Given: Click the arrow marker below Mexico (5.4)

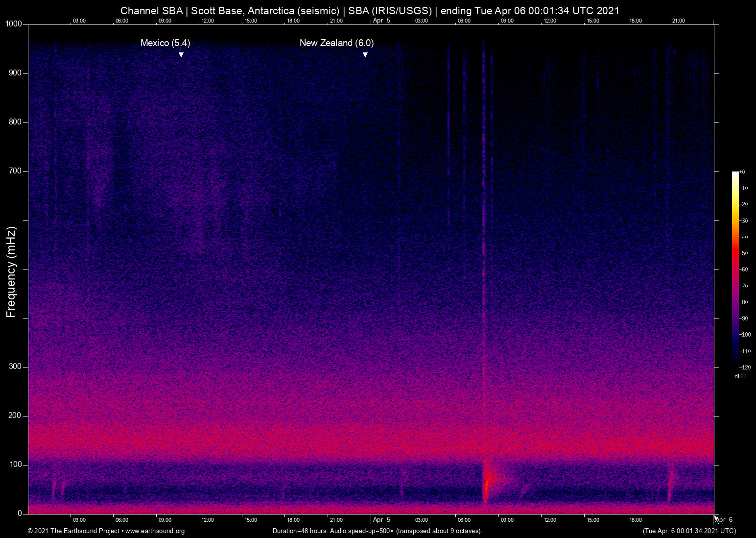Looking at the screenshot, I should tap(181, 53).
